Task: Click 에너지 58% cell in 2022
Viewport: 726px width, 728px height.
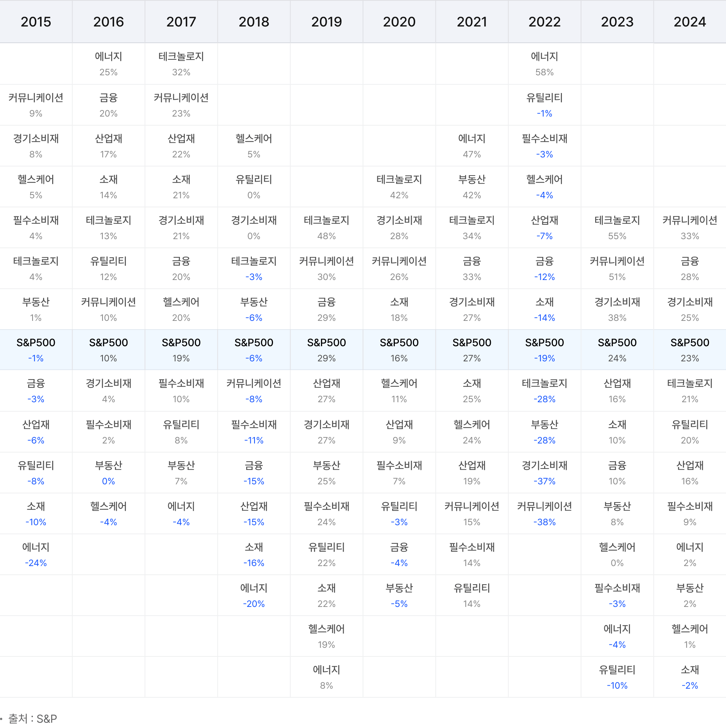Action: [544, 64]
